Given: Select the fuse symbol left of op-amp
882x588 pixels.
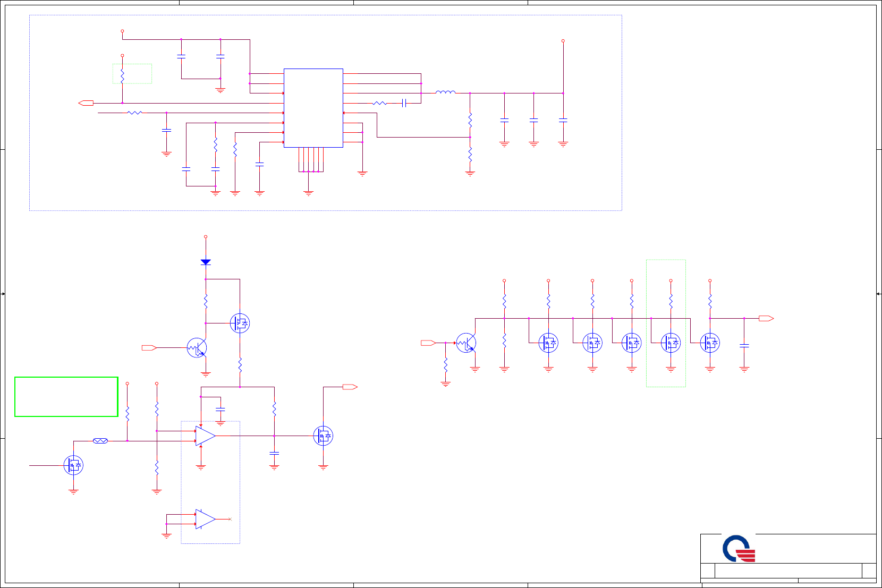Looking at the screenshot, I should pos(100,441).
